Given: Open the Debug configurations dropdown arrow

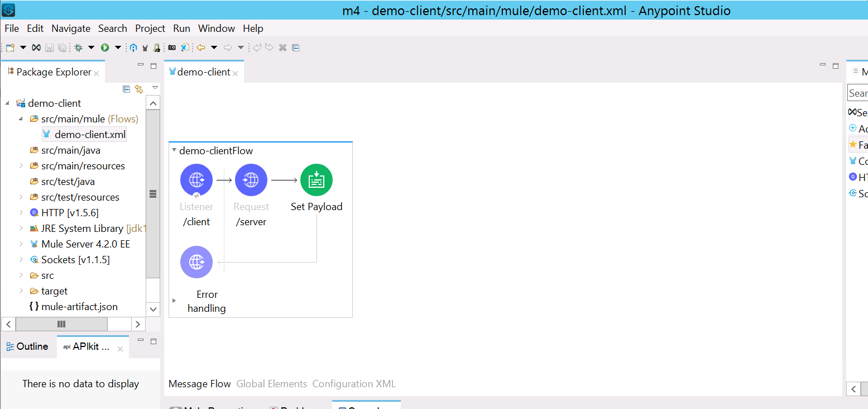Looking at the screenshot, I should click(x=91, y=48).
